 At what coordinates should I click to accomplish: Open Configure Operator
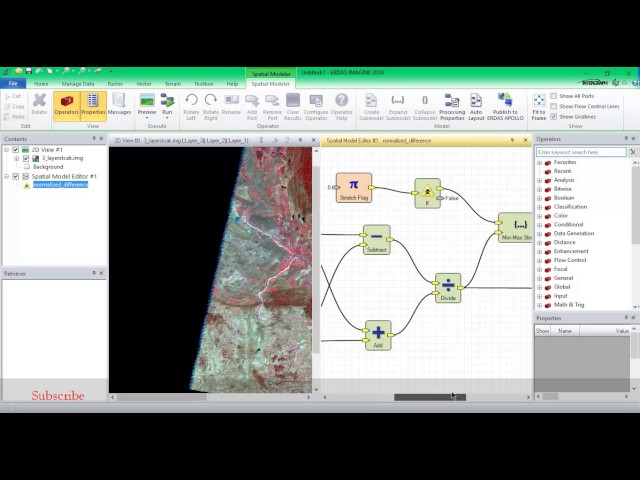point(316,106)
